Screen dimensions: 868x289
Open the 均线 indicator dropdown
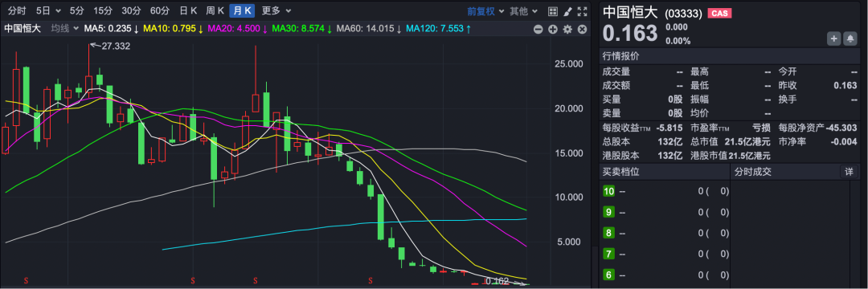64,28
